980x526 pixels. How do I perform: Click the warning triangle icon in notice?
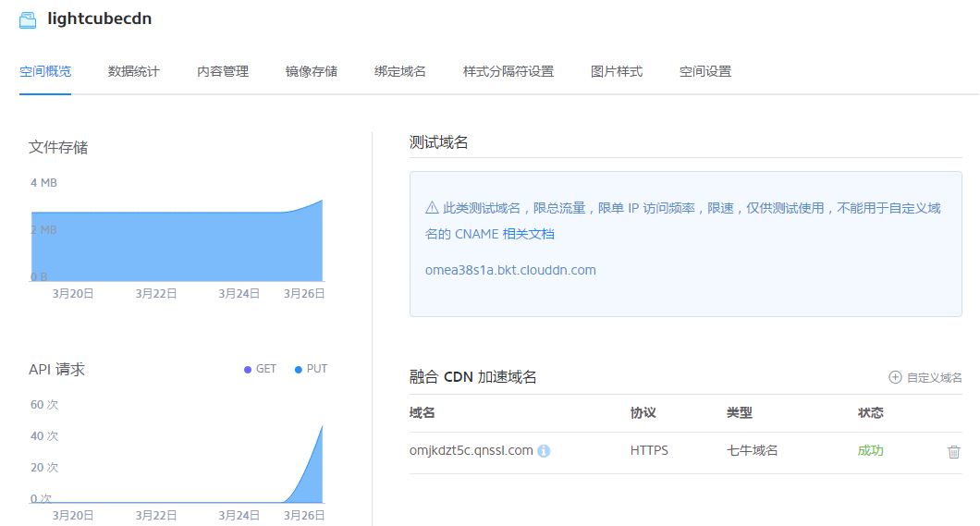tap(432, 208)
